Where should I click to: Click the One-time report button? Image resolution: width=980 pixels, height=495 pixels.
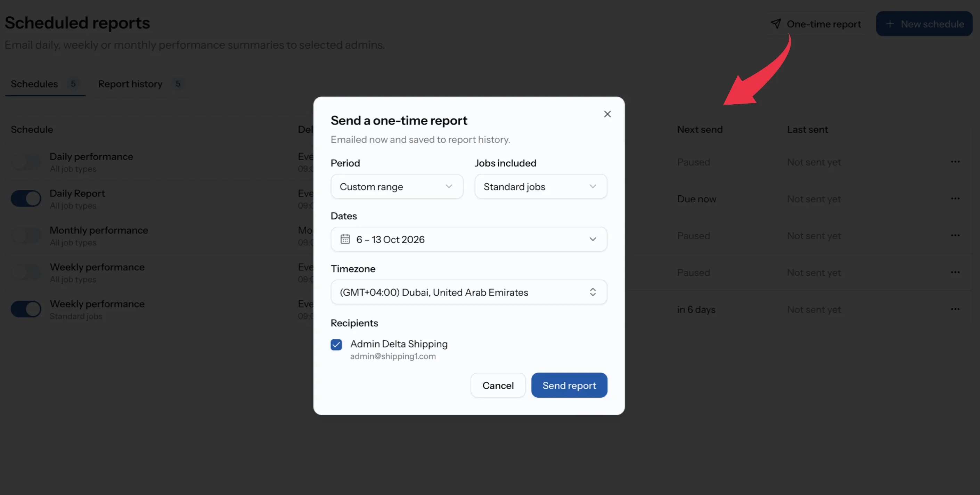point(816,24)
